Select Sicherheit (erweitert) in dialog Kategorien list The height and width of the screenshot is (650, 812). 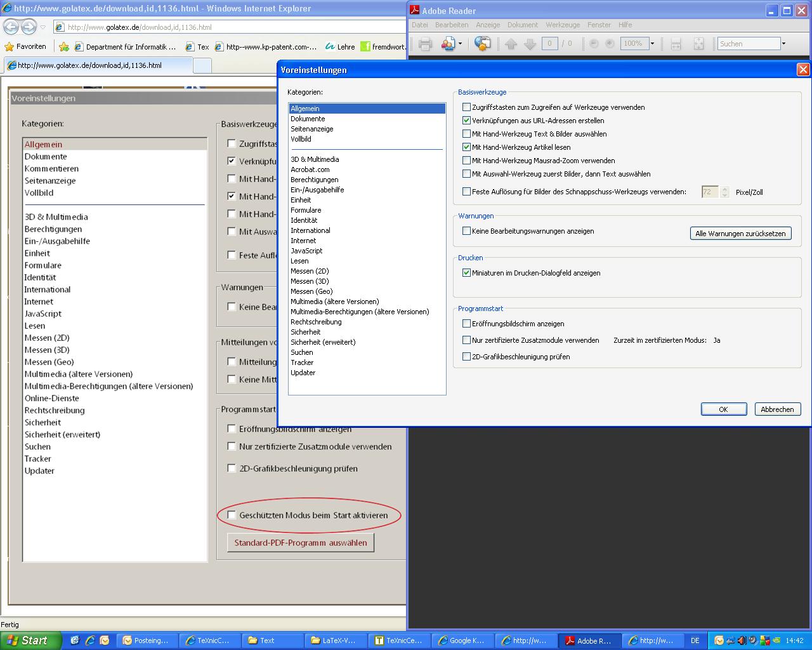(x=367, y=342)
